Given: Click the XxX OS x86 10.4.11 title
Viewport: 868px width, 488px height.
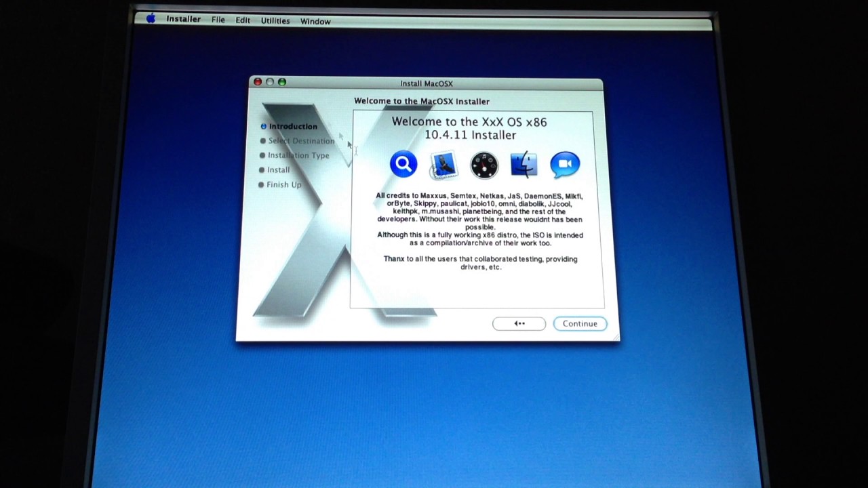Looking at the screenshot, I should pos(469,128).
